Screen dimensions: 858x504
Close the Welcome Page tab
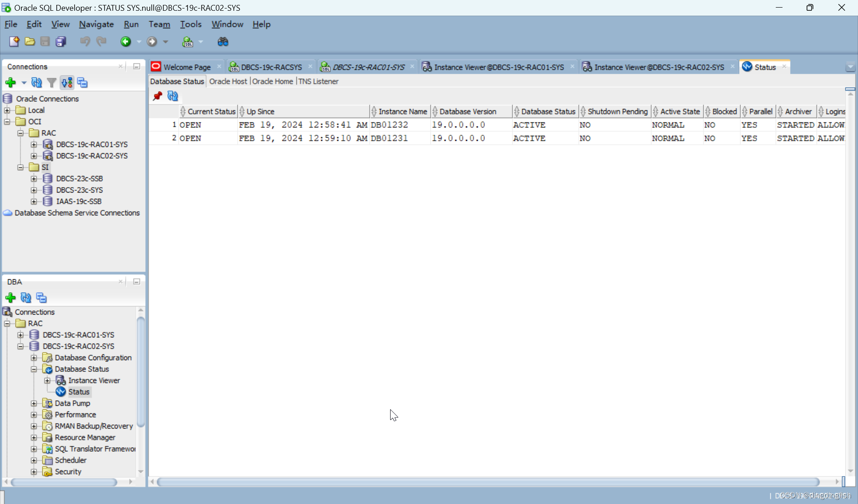click(x=219, y=67)
